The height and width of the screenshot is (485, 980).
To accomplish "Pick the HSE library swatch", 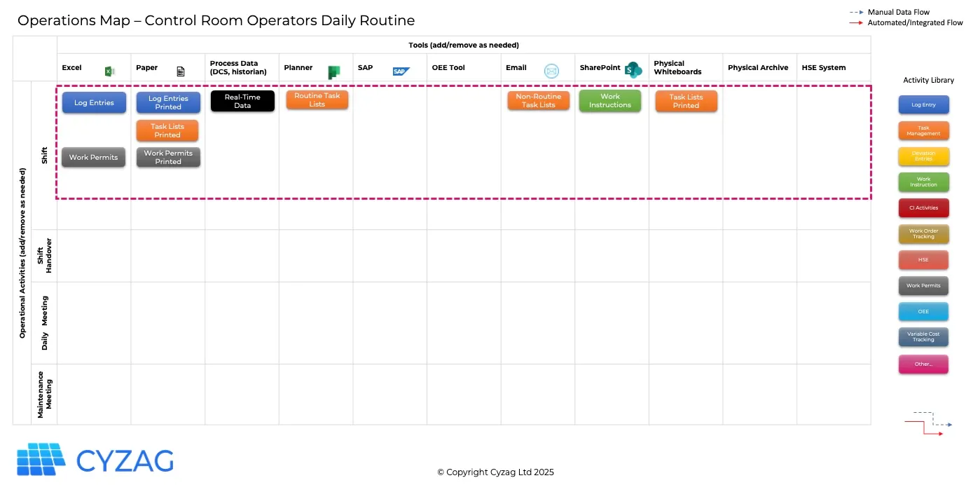I will coord(924,260).
